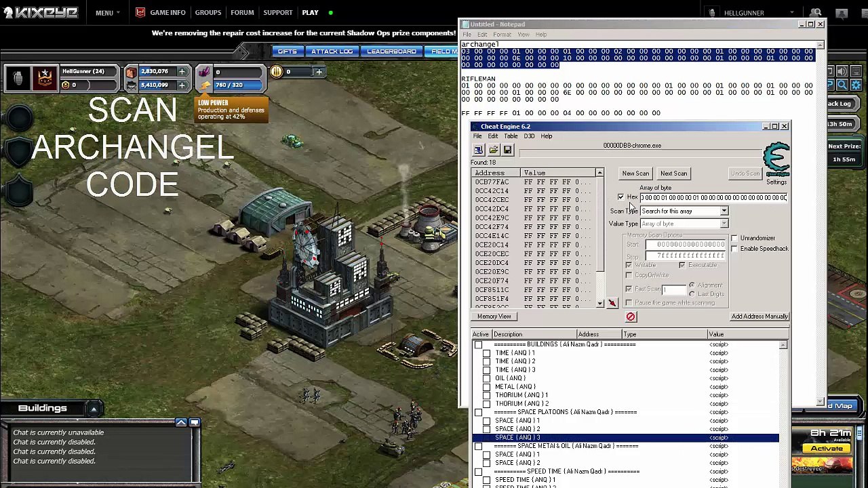Screen dimensions: 868x488
Task: Expand the Buildings panel arrow
Action: click(x=94, y=409)
